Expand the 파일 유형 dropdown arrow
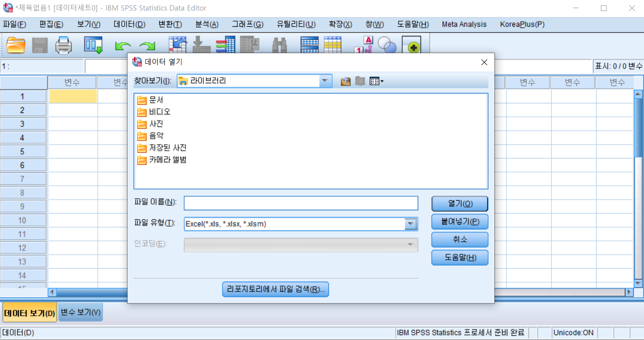This screenshot has width=644, height=340. coord(411,224)
